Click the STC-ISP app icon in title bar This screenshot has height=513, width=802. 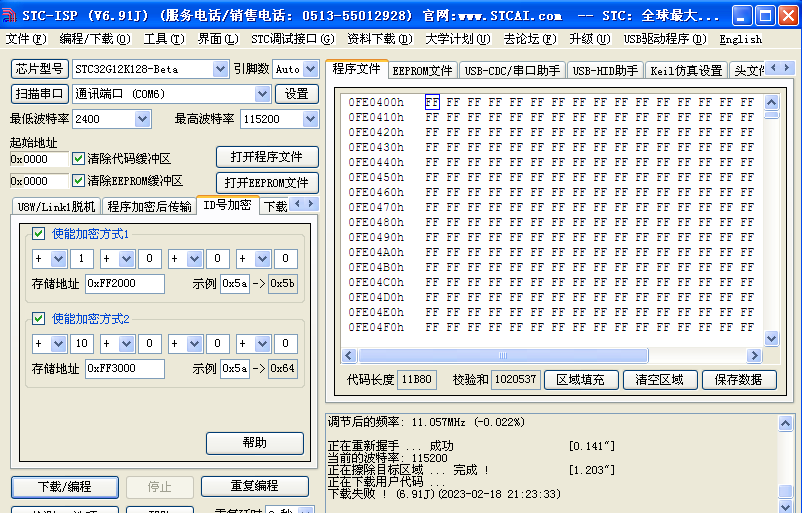pyautogui.click(x=9, y=15)
